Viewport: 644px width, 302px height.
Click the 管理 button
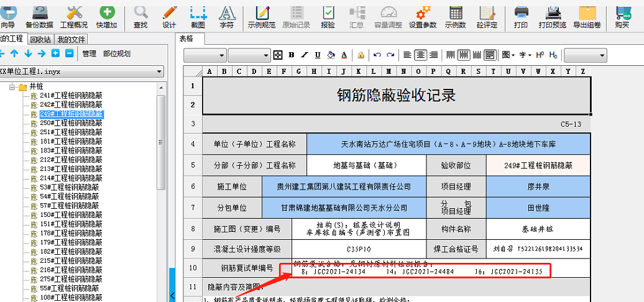(90, 54)
